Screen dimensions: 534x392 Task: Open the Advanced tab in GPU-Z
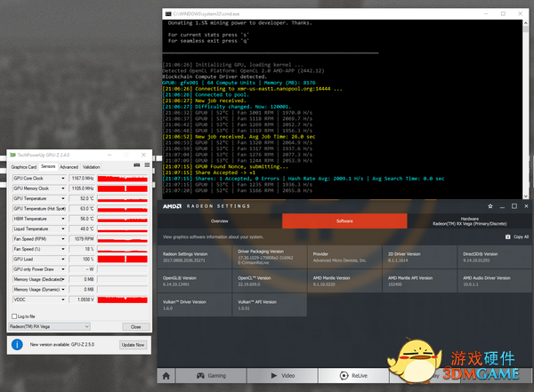coord(69,167)
